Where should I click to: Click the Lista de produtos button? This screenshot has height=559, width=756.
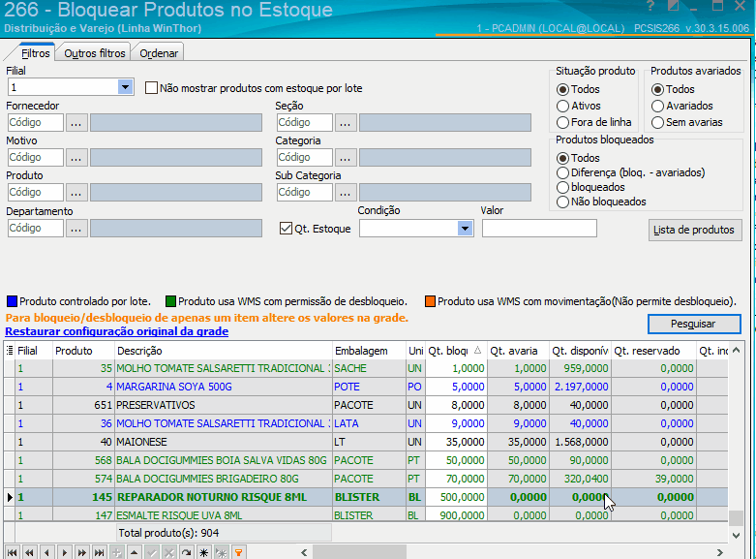(695, 230)
